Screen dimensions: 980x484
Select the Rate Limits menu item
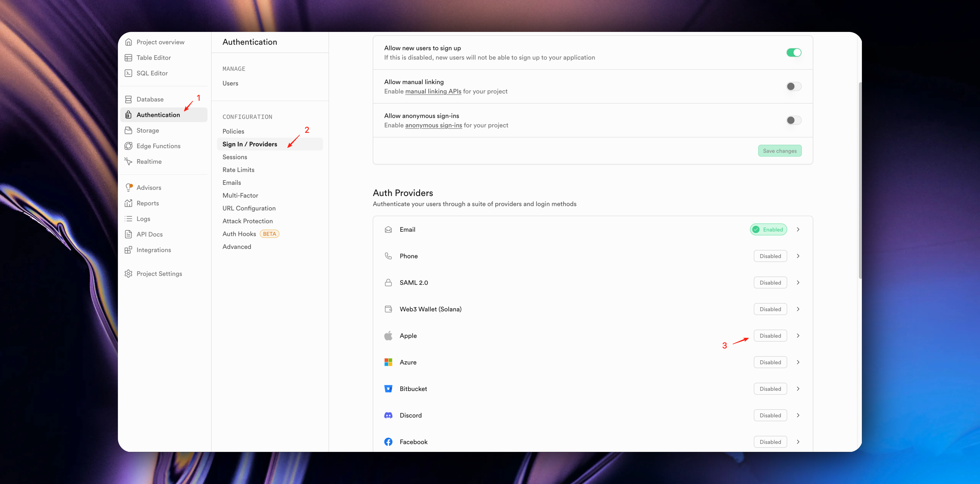click(x=238, y=170)
